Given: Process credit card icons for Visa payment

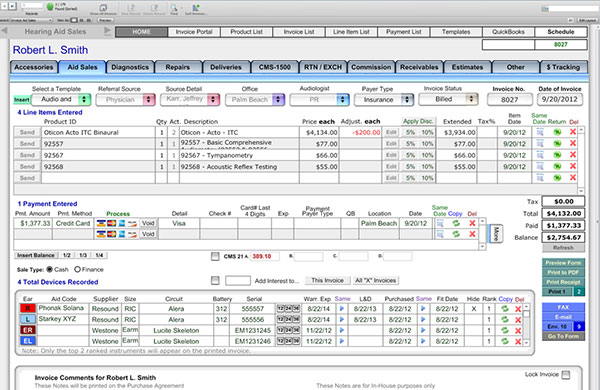Looking at the screenshot, I should coord(116,223).
